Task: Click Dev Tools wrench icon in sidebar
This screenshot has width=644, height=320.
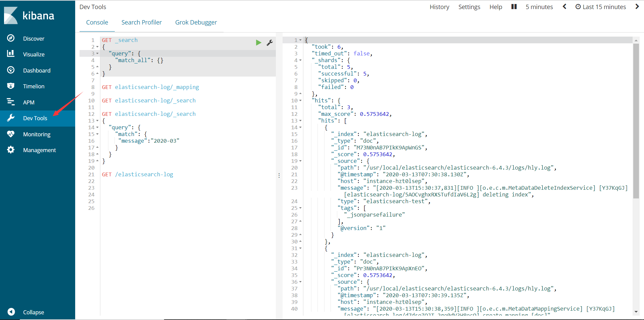Action: 11,118
